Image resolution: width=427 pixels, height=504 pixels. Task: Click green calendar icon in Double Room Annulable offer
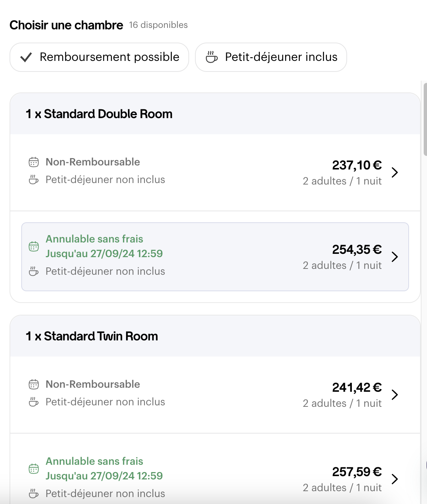point(34,246)
